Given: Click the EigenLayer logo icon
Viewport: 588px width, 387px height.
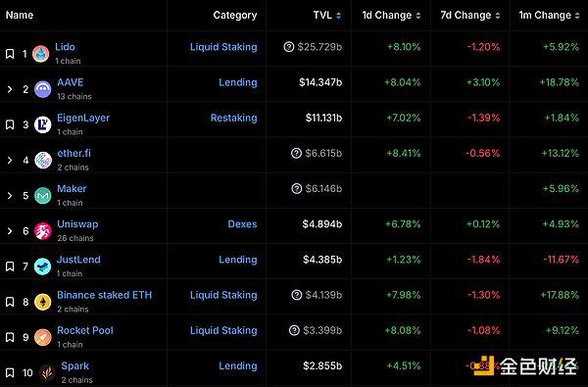Looking at the screenshot, I should 43,124.
